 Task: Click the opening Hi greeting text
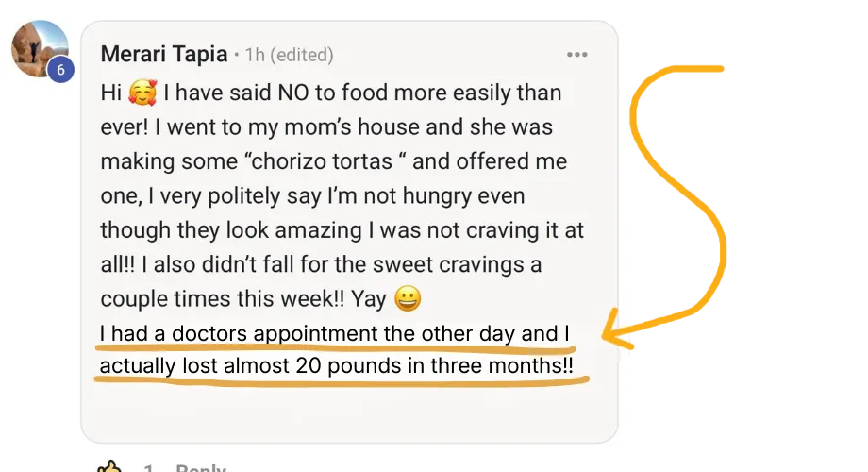110,93
